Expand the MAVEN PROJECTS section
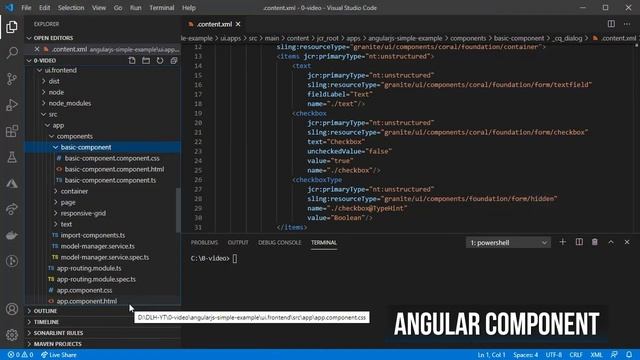The height and width of the screenshot is (360, 640). point(58,344)
